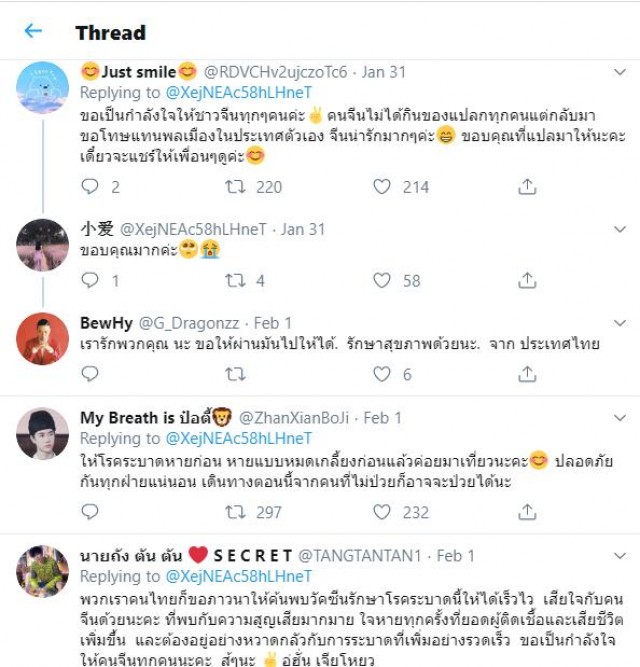Reply to Just smile's tweet
The width and height of the screenshot is (640, 667).
(x=90, y=187)
